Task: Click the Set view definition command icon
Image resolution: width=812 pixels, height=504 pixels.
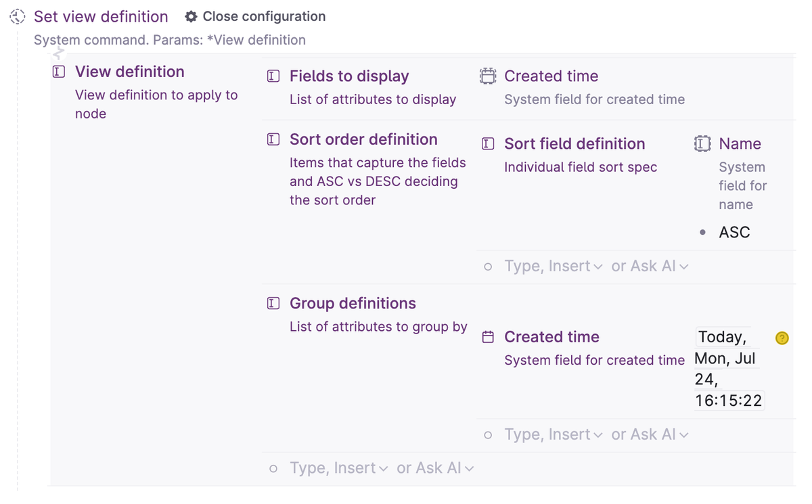Action: [x=18, y=17]
